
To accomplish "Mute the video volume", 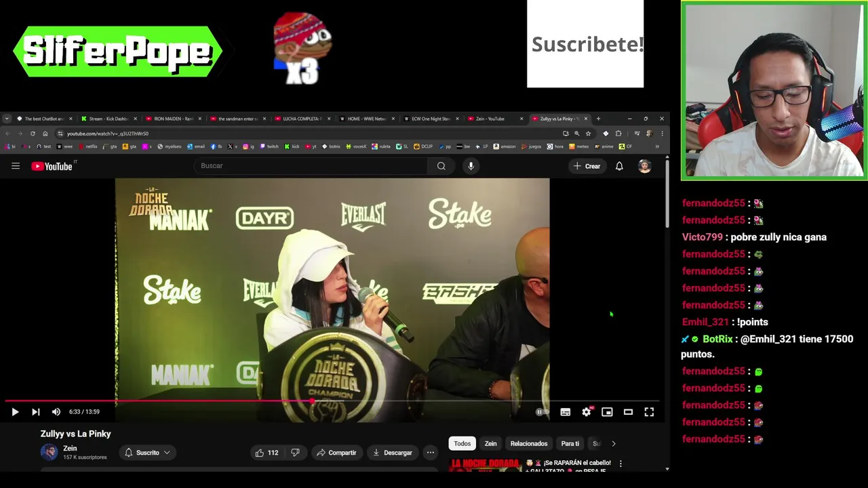I will point(56,411).
